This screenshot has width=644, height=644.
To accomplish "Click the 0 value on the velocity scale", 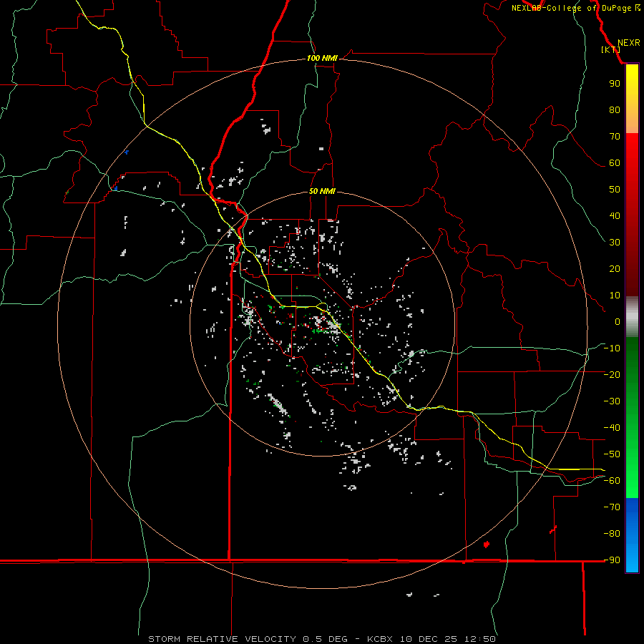I will click(618, 321).
